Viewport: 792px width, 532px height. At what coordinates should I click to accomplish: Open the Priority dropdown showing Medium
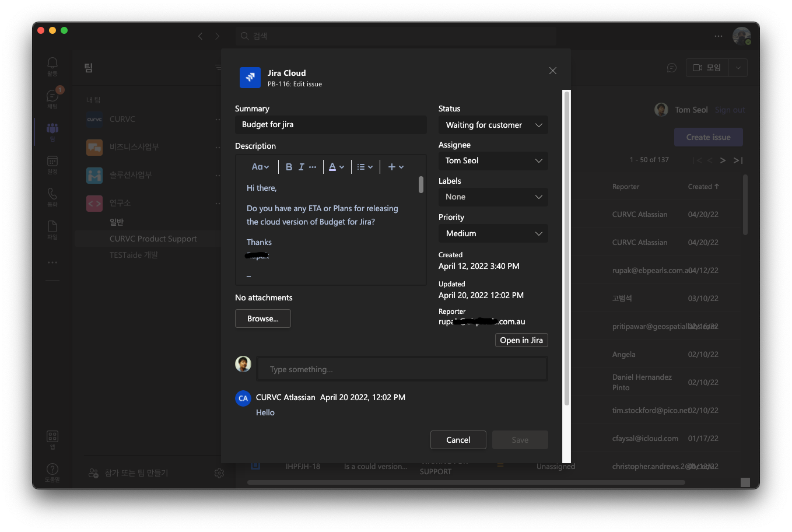(493, 233)
